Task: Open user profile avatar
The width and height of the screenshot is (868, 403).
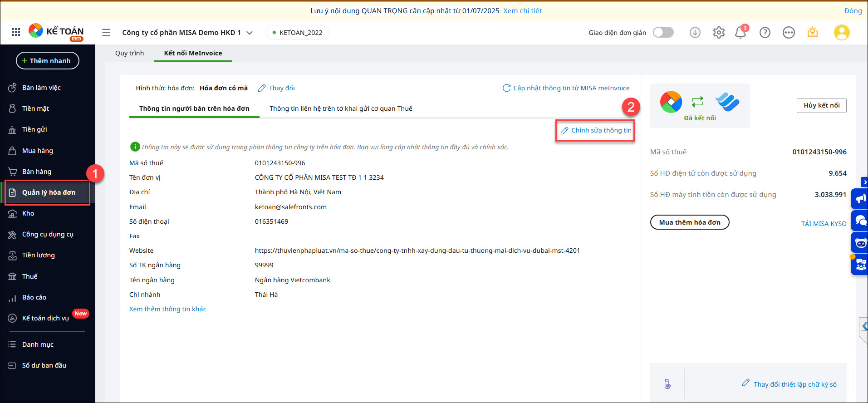Action: 842,33
